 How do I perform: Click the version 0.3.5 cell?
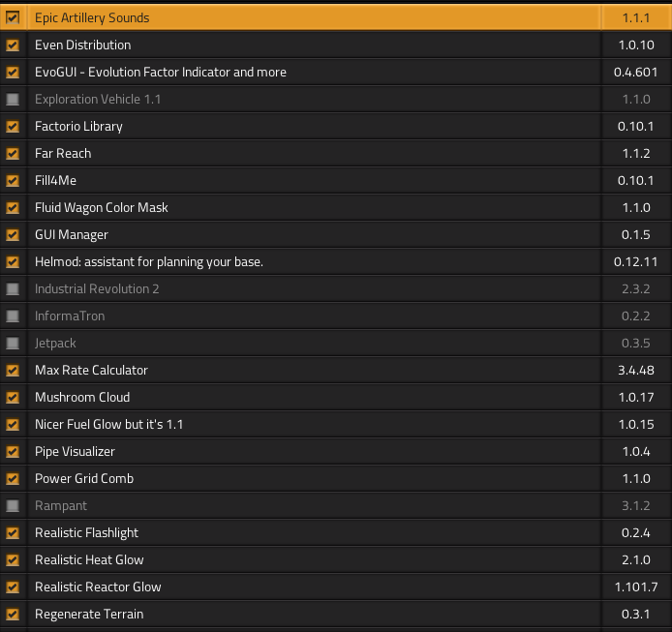click(x=636, y=343)
